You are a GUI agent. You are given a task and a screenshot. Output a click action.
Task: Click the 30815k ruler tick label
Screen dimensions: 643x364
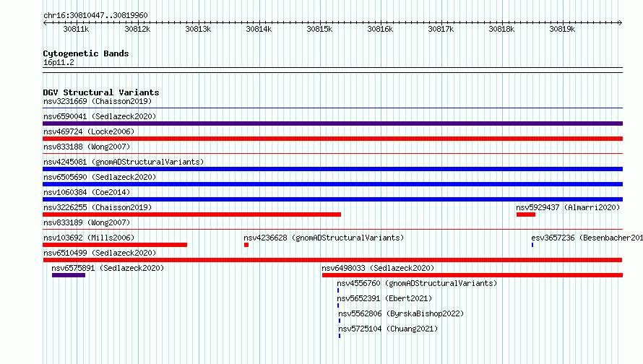click(319, 29)
